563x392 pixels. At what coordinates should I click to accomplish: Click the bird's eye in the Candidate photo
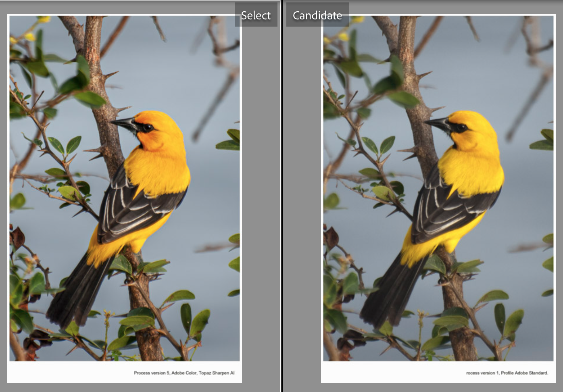(x=461, y=128)
